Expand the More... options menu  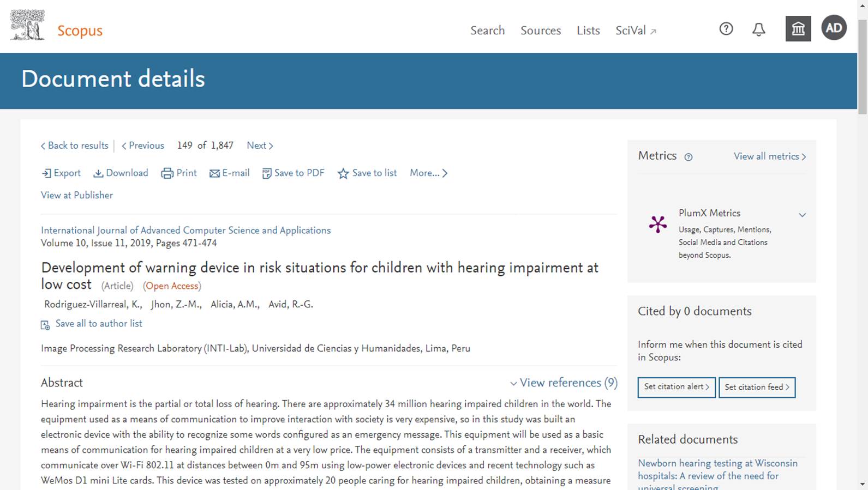[x=429, y=173]
